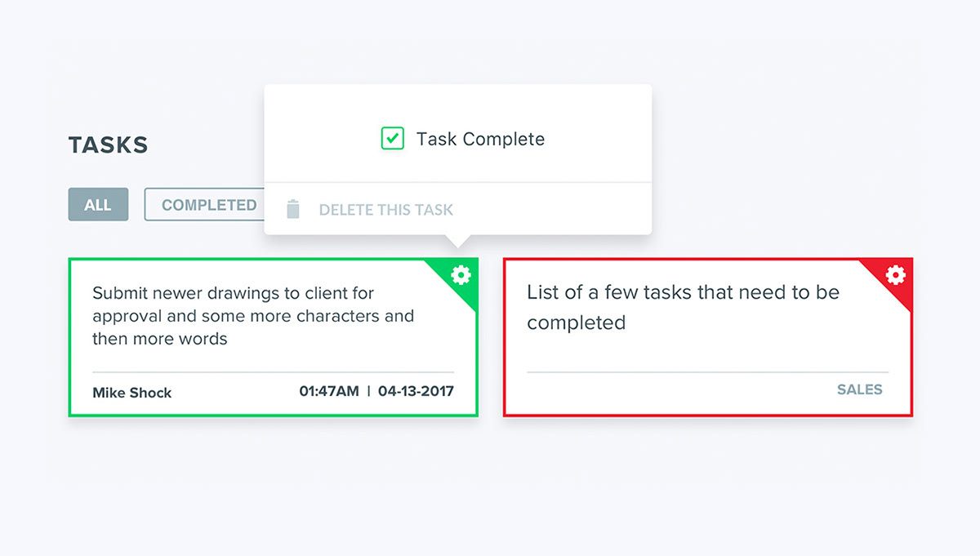Toggle the Task Complete checkbox
Image resolution: width=980 pixels, height=556 pixels.
click(393, 139)
